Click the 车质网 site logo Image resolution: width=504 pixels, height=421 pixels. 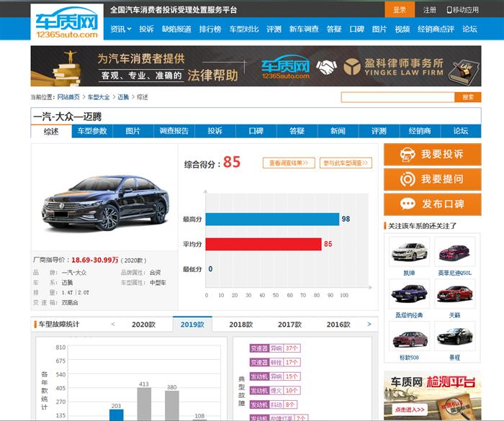67,22
